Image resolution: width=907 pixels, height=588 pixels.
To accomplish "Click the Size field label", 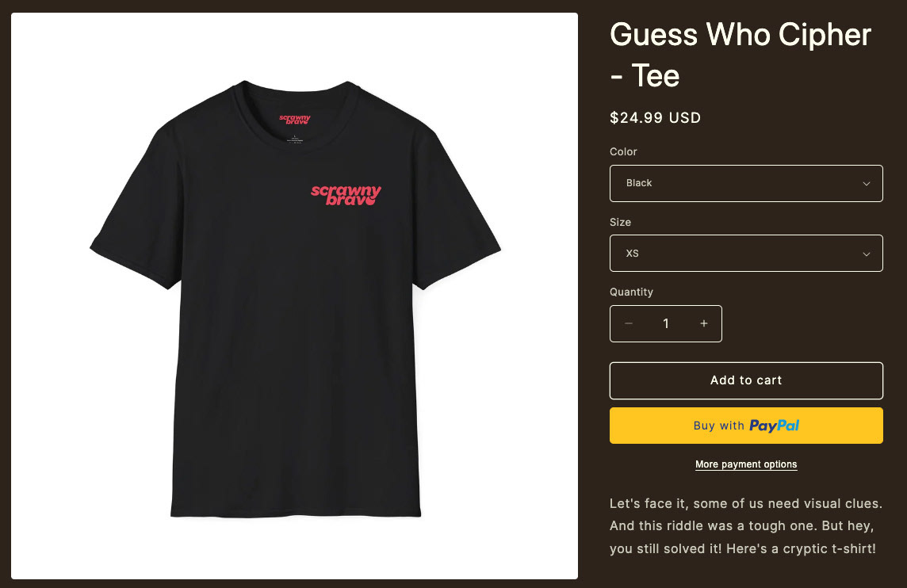I will 620,222.
